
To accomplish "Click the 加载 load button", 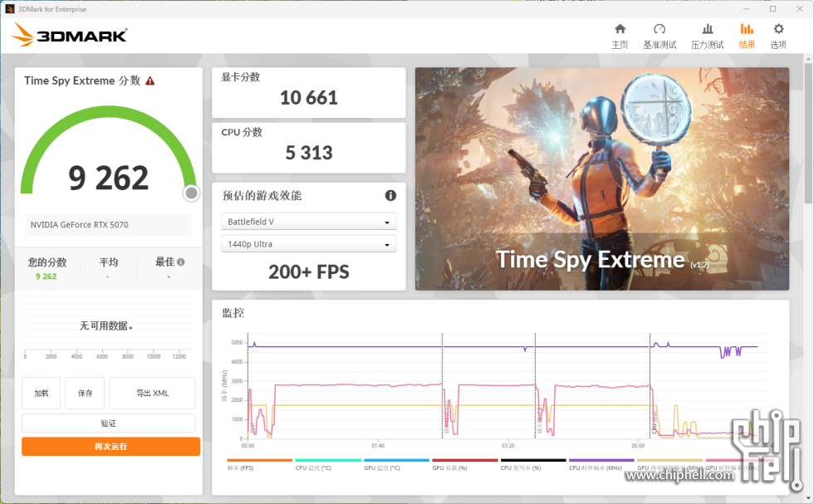I will pyautogui.click(x=41, y=393).
